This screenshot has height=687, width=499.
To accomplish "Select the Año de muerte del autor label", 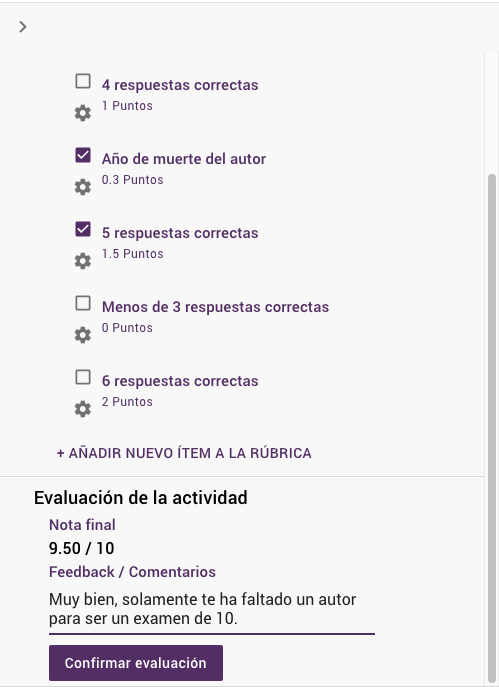I will pos(184,159).
